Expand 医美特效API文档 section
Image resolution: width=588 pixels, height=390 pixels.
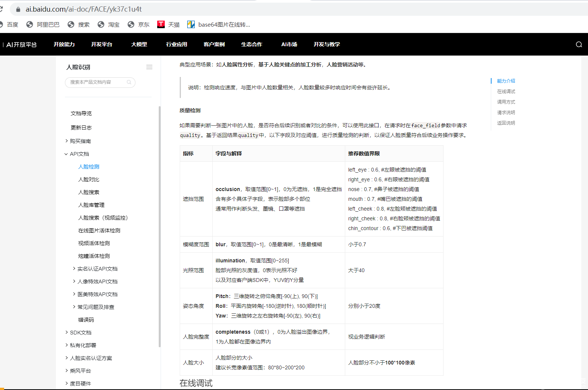pos(95,294)
